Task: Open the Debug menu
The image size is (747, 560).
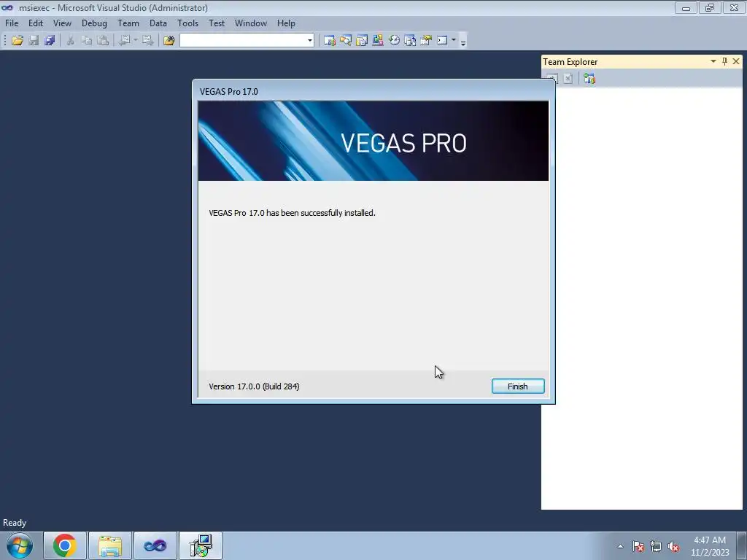Action: click(x=94, y=23)
